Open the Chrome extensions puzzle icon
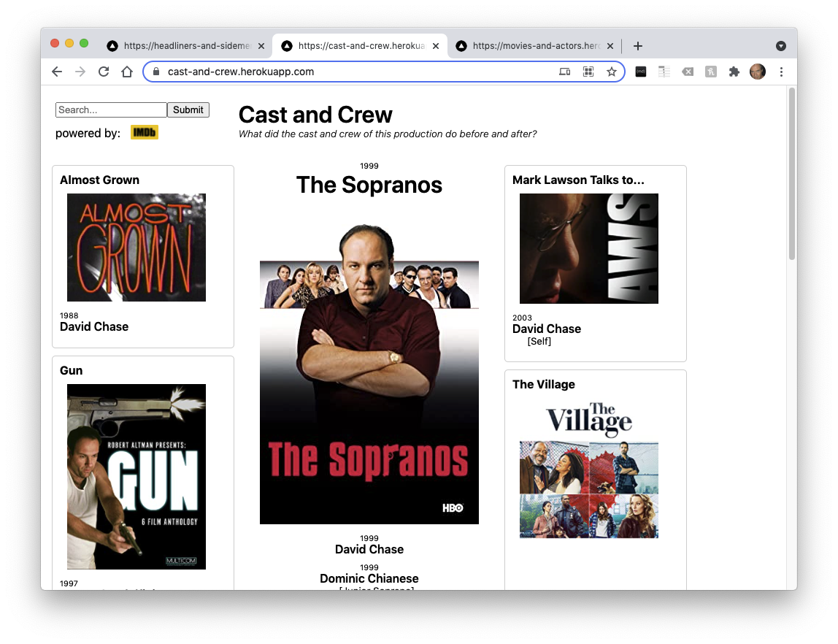 (x=734, y=72)
